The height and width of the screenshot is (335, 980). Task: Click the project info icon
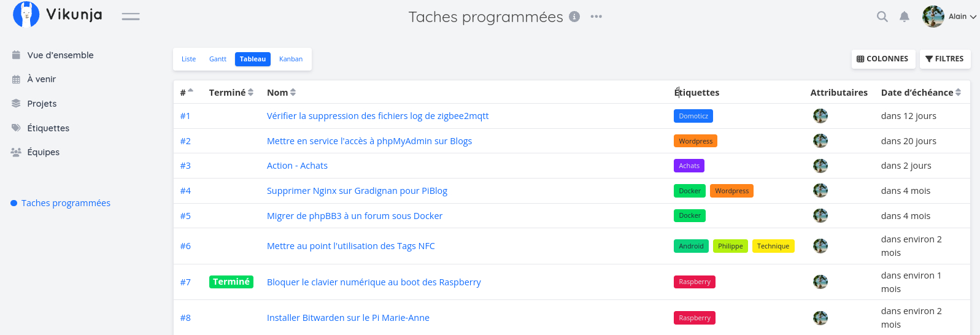pos(574,17)
